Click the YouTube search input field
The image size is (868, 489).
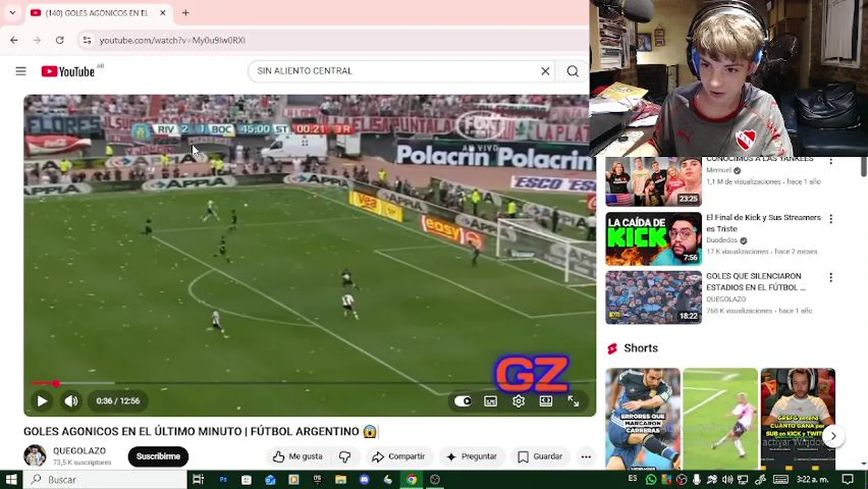point(401,71)
